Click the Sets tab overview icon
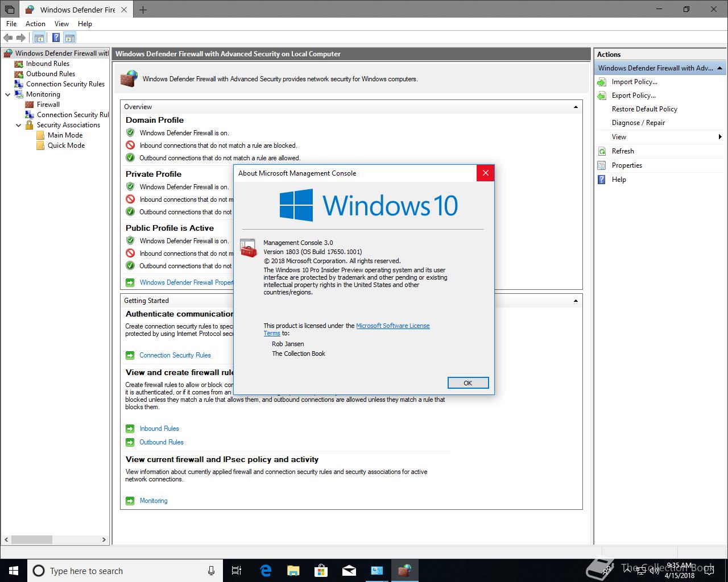Screen dimensions: 728x582 (x=10, y=10)
